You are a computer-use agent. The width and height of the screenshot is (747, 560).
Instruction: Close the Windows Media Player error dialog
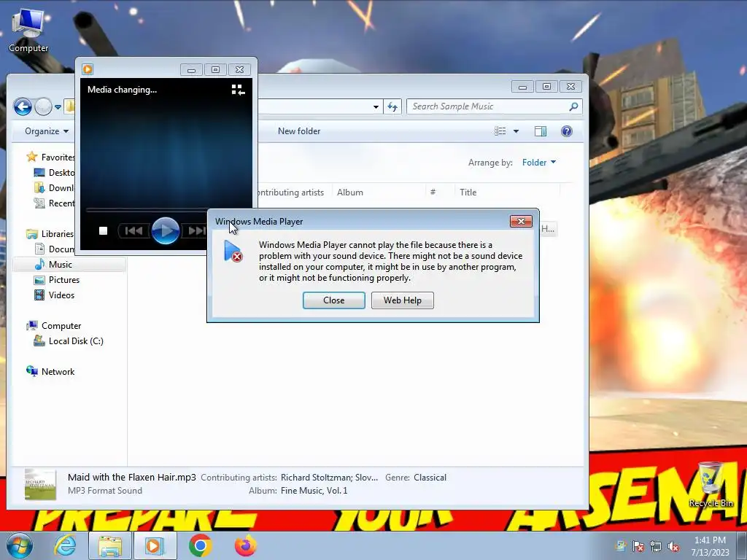coord(333,300)
